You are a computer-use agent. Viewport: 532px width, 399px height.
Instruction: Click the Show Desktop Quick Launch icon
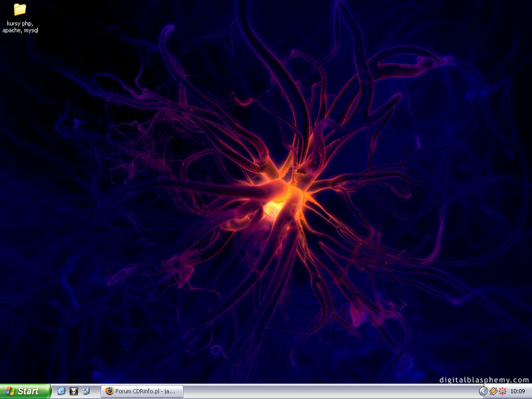pyautogui.click(x=86, y=391)
